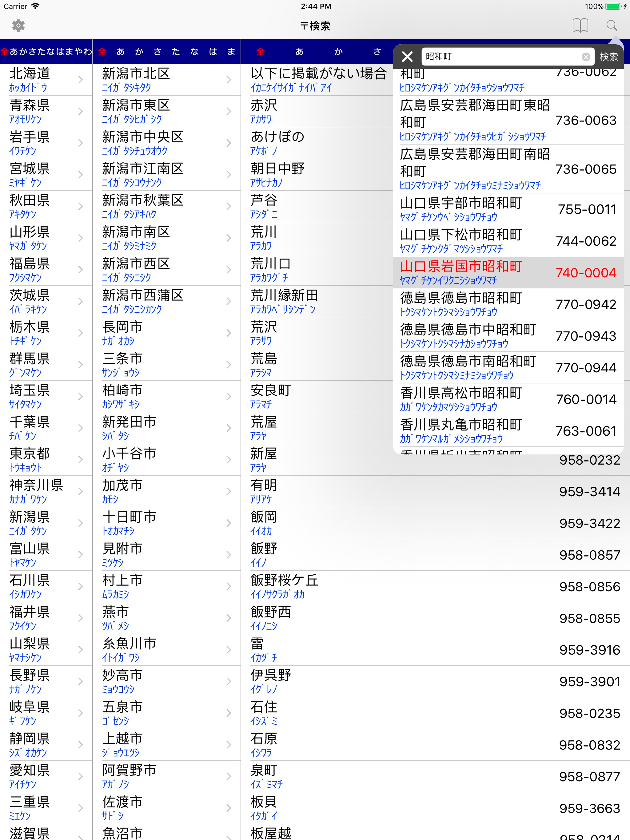This screenshot has width=630, height=840.
Task: Select 雷 row with 959-3916
Action: [x=436, y=650]
